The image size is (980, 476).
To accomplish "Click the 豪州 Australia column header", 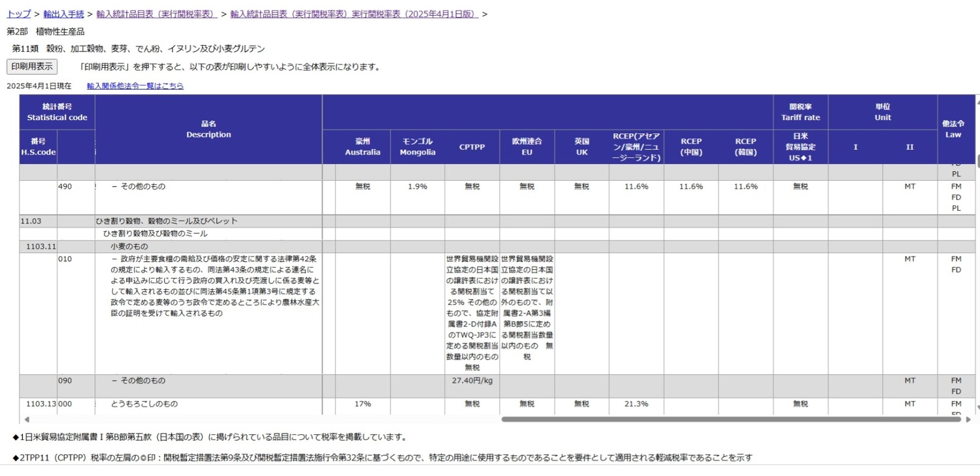I will pyautogui.click(x=363, y=147).
